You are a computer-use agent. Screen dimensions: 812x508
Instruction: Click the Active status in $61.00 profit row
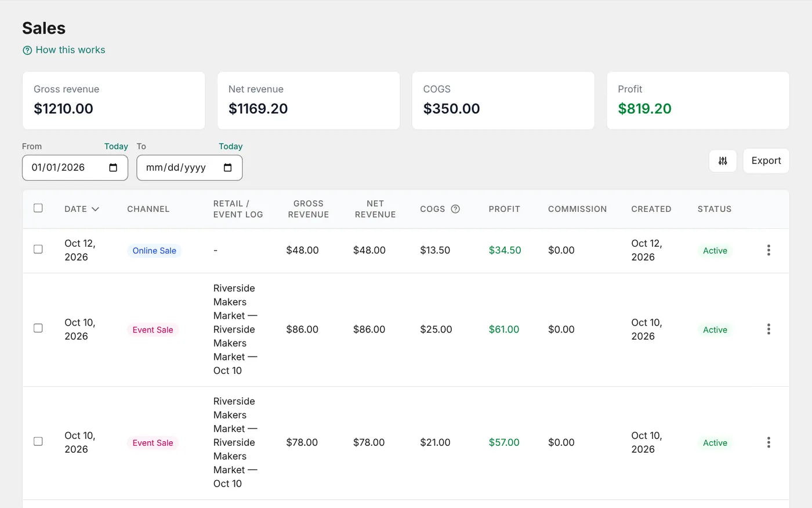point(715,330)
